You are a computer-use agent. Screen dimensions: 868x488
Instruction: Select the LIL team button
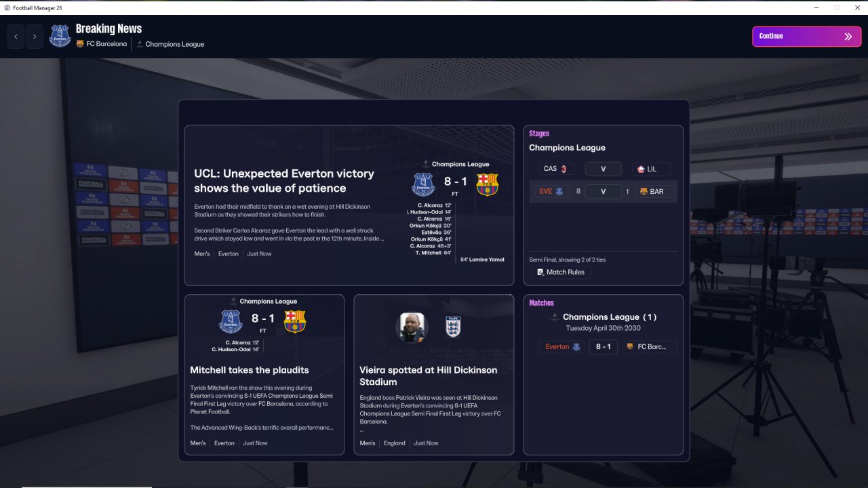click(652, 169)
